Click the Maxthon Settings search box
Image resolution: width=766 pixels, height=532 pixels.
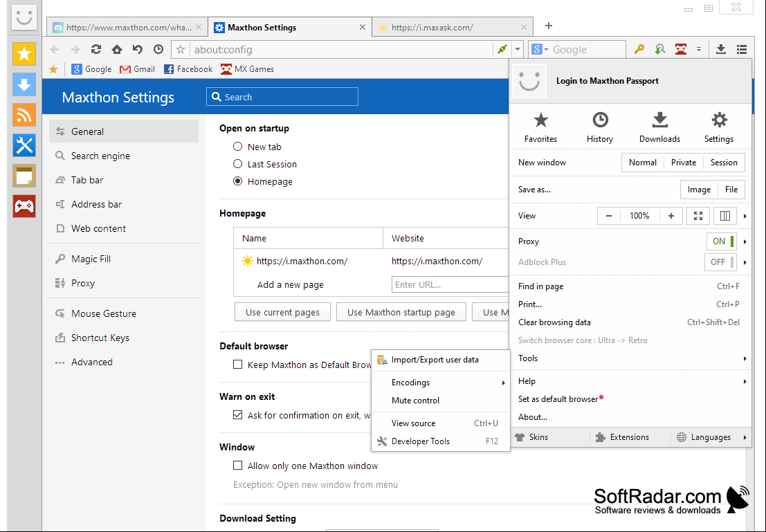pyautogui.click(x=282, y=97)
